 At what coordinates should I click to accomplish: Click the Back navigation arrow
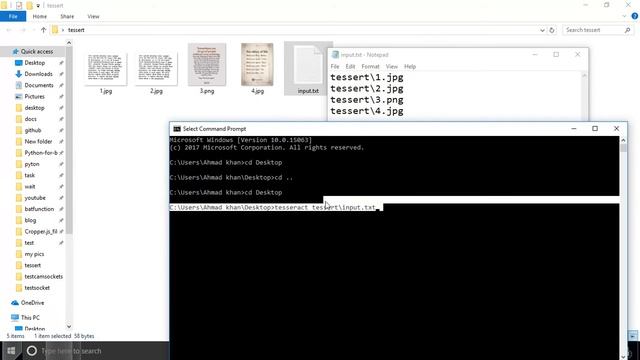click(9, 30)
